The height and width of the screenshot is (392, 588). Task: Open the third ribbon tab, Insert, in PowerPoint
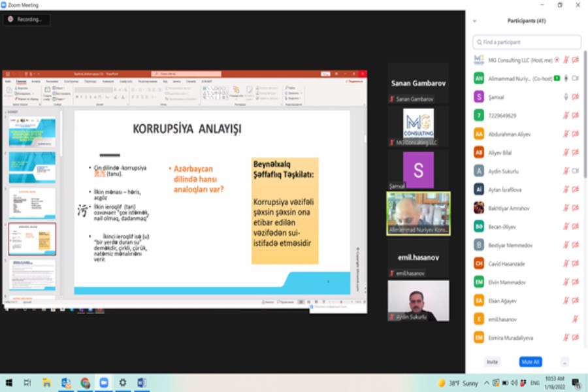(x=36, y=82)
